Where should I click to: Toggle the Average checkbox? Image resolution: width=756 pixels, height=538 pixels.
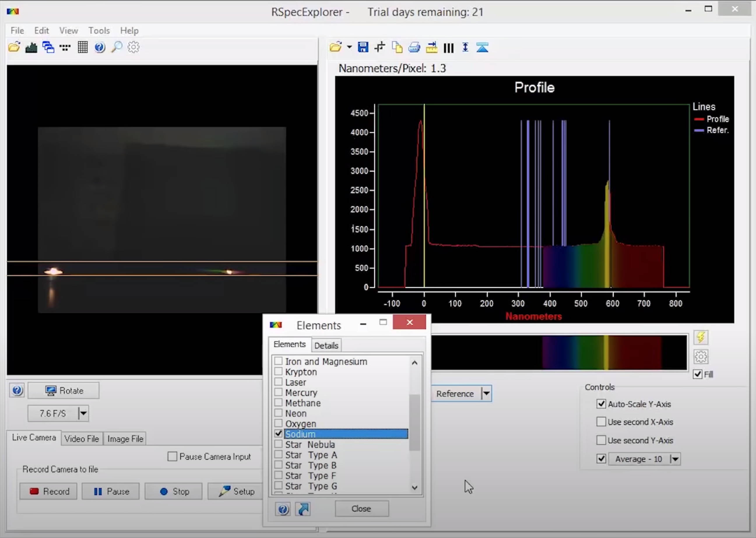[x=601, y=458]
